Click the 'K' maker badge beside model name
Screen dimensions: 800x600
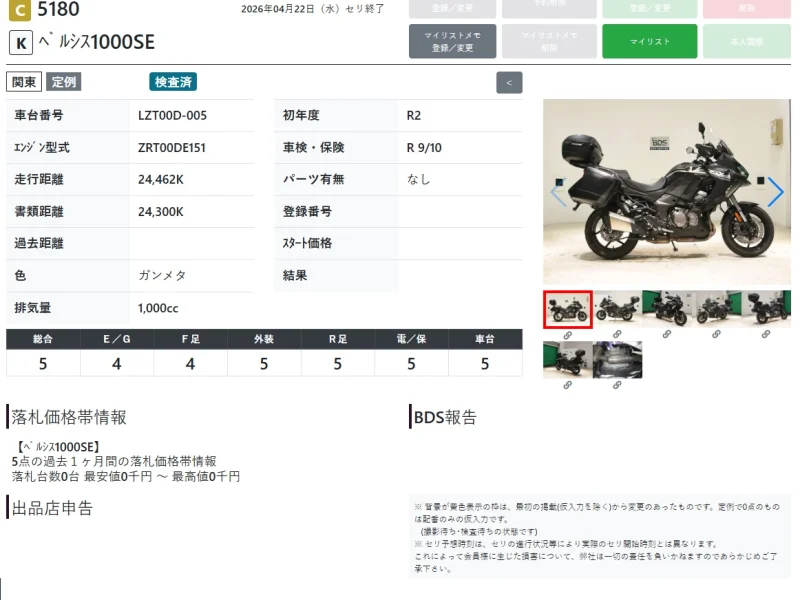pyautogui.click(x=21, y=43)
